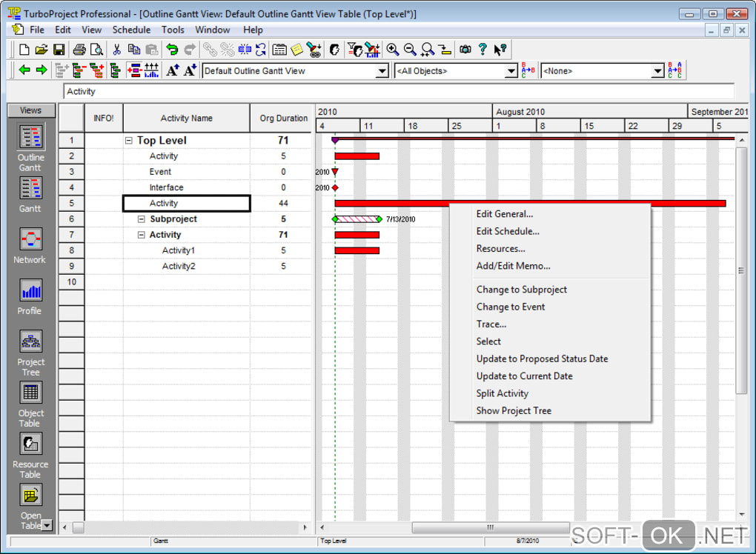The height and width of the screenshot is (554, 756).
Task: Open the None dropdown list
Action: point(657,71)
